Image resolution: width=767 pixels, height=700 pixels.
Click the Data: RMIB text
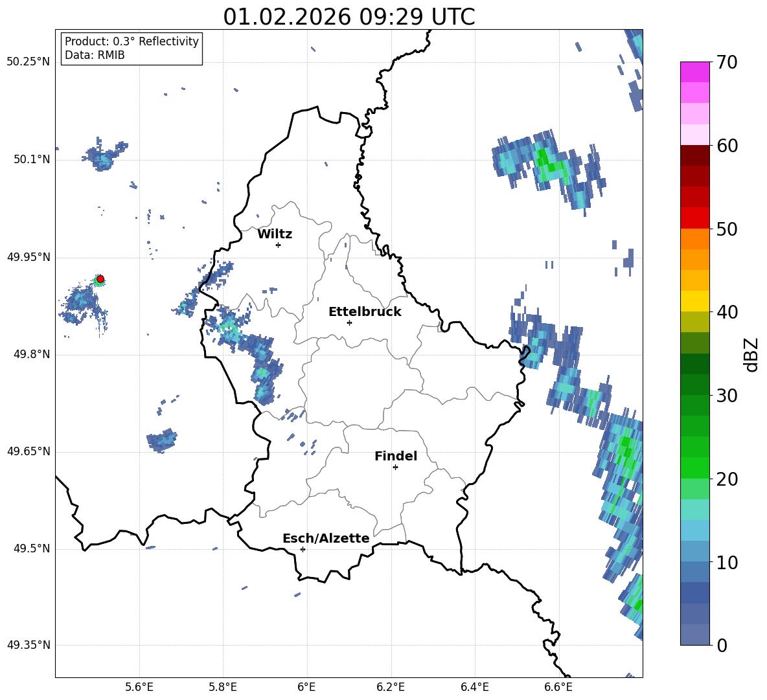point(95,55)
